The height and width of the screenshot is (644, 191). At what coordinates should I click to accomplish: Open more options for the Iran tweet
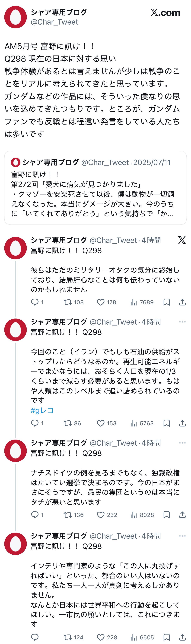[182, 322]
